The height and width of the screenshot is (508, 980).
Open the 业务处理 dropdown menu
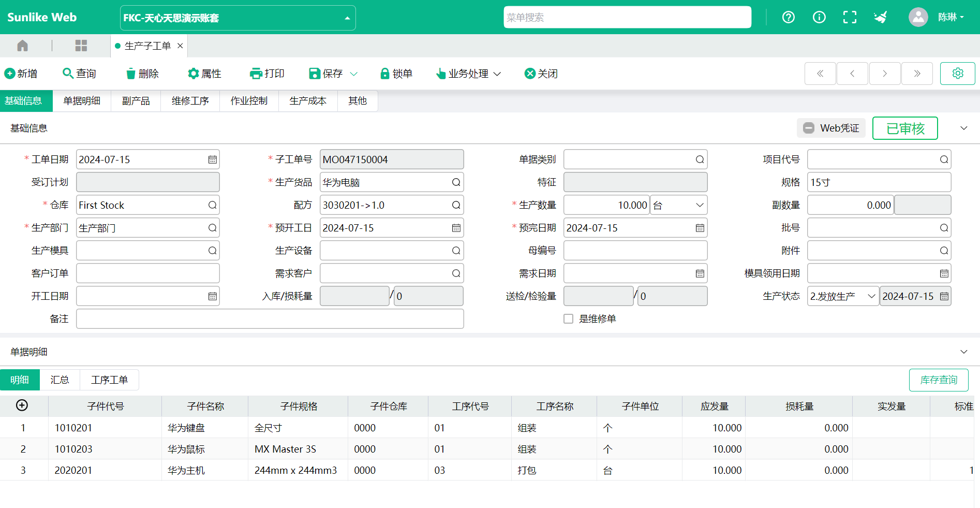[x=469, y=74]
